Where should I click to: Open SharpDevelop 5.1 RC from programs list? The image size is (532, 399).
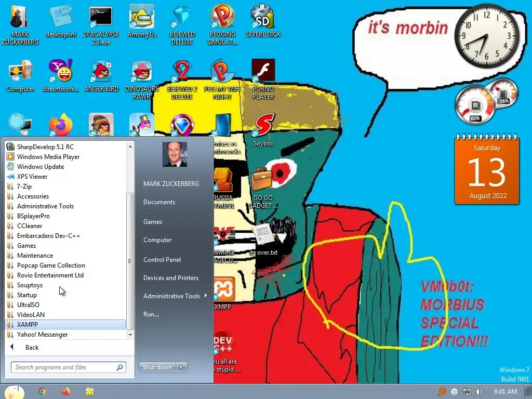tap(65, 147)
